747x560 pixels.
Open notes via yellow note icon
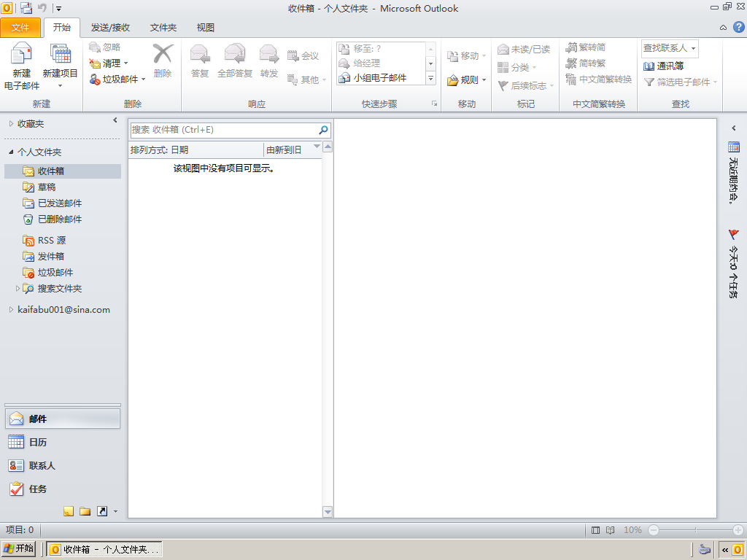click(69, 511)
